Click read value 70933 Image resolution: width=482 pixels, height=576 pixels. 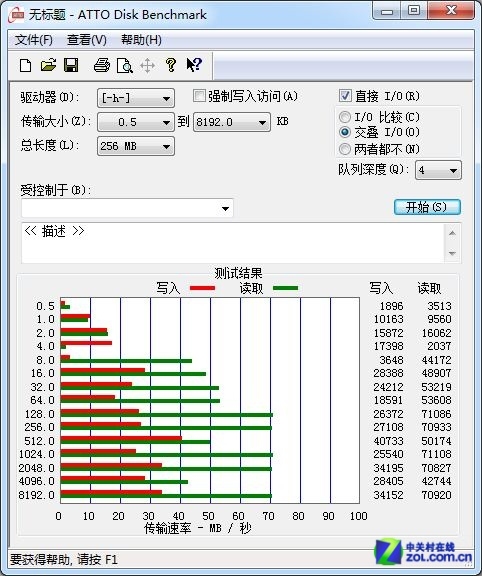pos(436,427)
